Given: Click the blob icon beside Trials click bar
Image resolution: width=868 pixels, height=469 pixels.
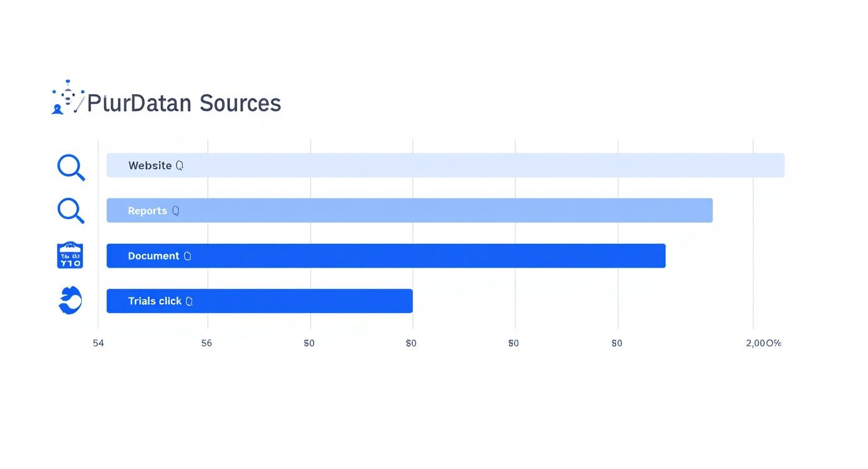Looking at the screenshot, I should click(x=70, y=300).
